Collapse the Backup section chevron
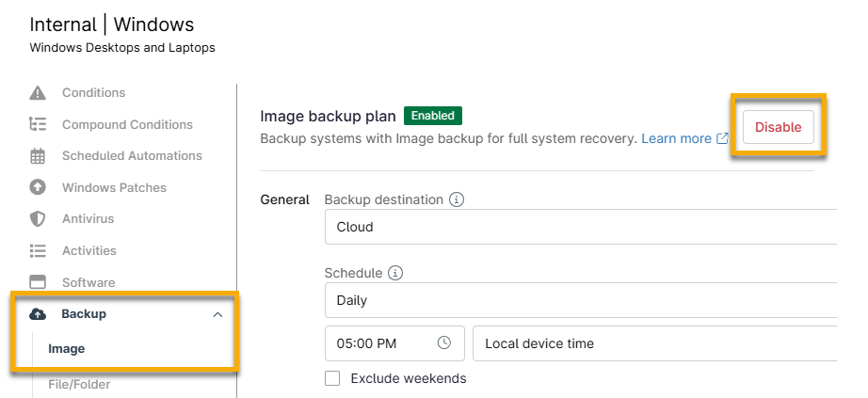868x398 pixels. coord(217,314)
